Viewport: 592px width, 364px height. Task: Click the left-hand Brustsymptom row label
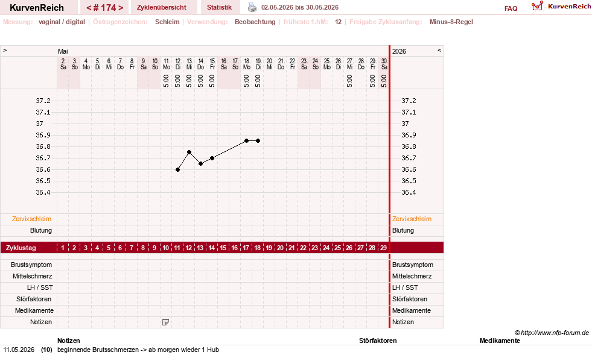(31, 265)
